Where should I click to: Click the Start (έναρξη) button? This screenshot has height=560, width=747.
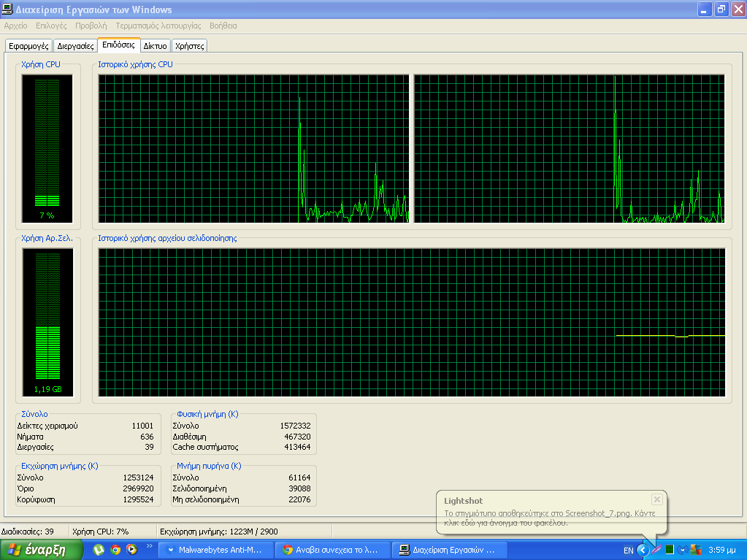point(41,550)
